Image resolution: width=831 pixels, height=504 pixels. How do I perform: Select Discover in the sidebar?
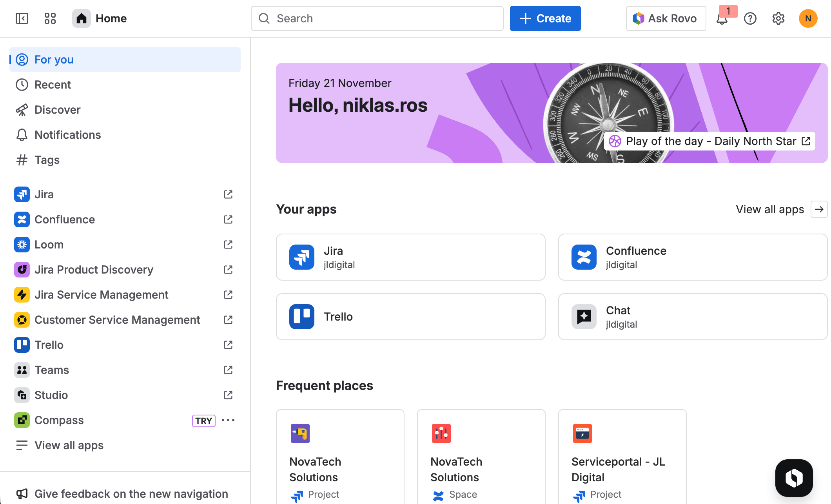(x=125, y=110)
